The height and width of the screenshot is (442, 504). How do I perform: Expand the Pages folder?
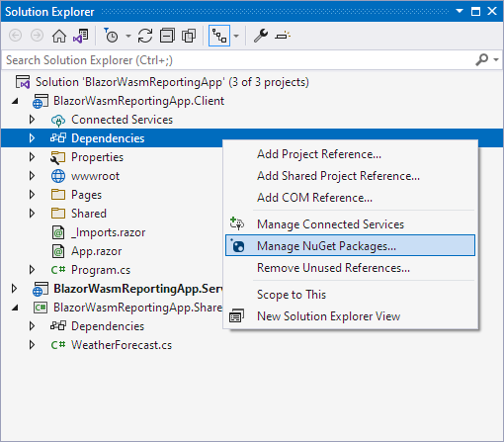[32, 195]
